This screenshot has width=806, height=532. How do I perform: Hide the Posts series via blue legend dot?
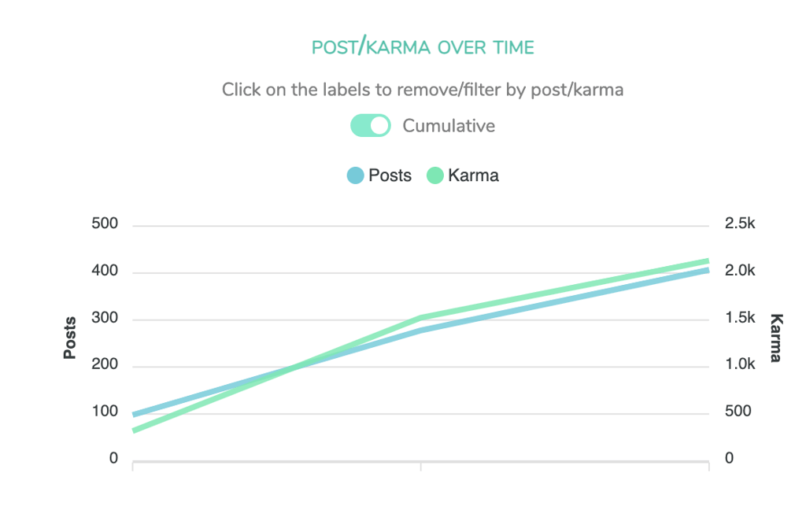point(355,175)
